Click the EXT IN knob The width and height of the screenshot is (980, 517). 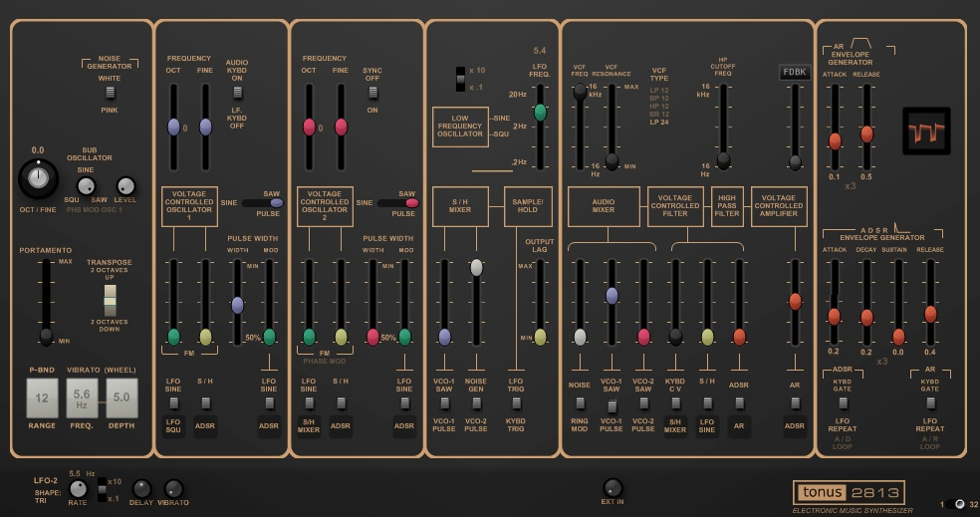[612, 487]
